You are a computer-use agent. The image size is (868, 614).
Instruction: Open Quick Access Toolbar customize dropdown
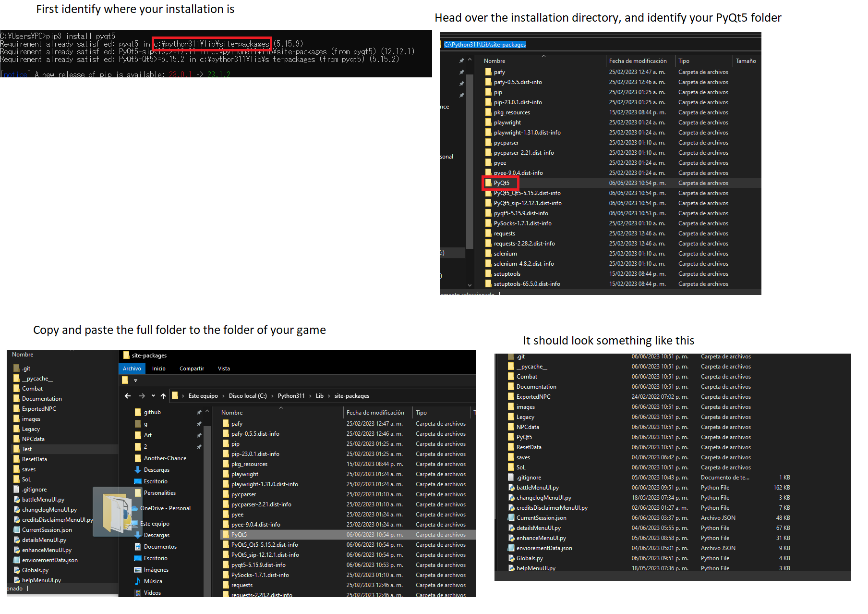coord(136,381)
